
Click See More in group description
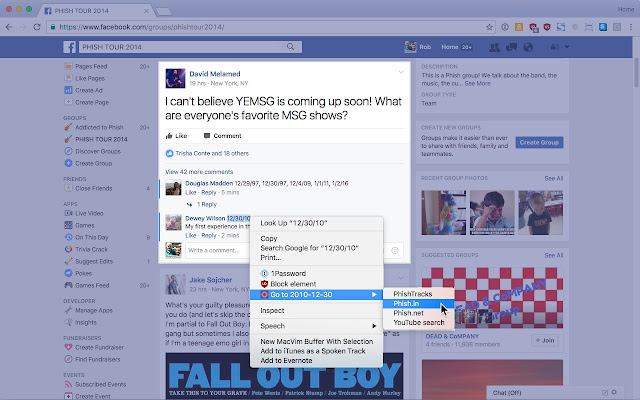(x=478, y=83)
